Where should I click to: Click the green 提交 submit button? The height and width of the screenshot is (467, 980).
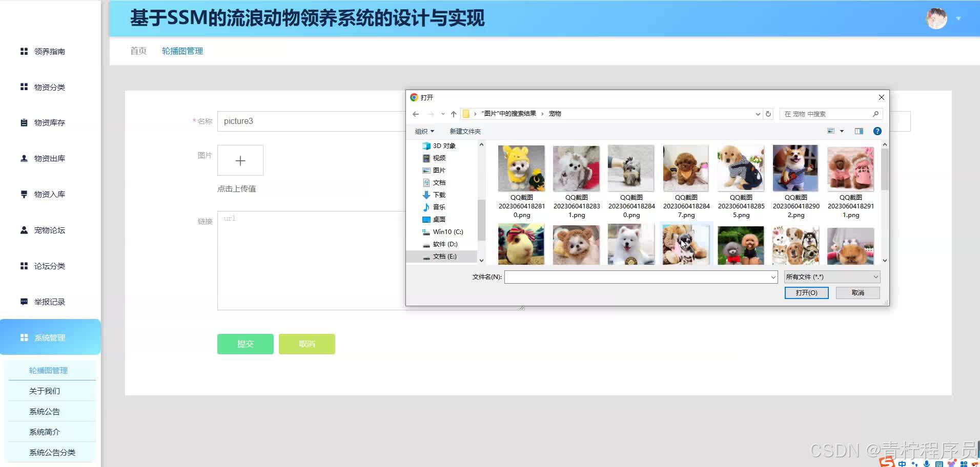point(245,344)
